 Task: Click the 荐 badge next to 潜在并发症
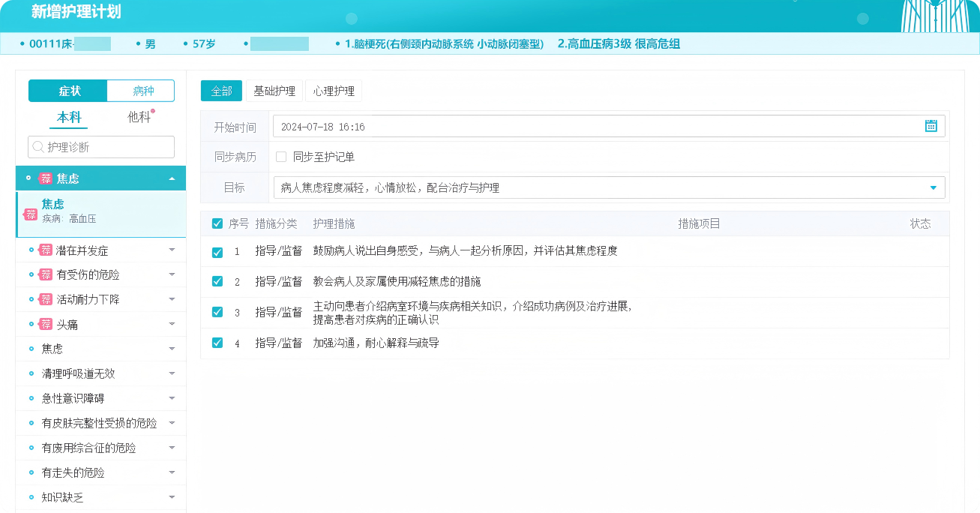coord(46,250)
